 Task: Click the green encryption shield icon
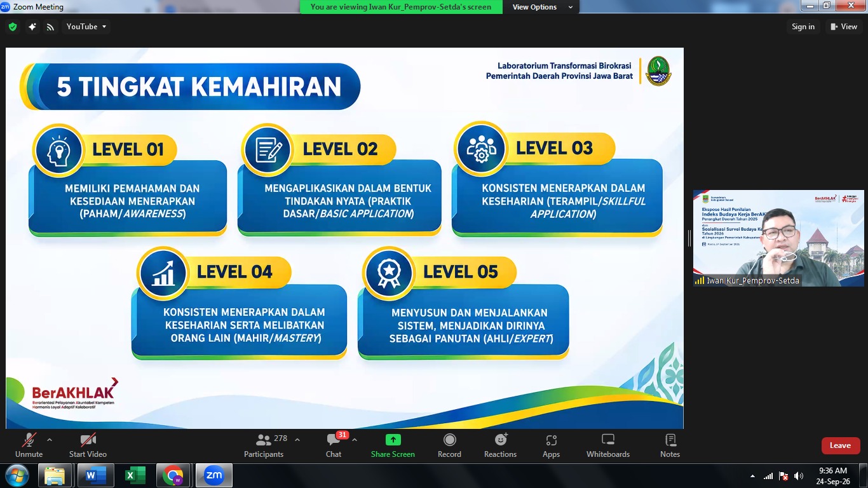(x=13, y=27)
